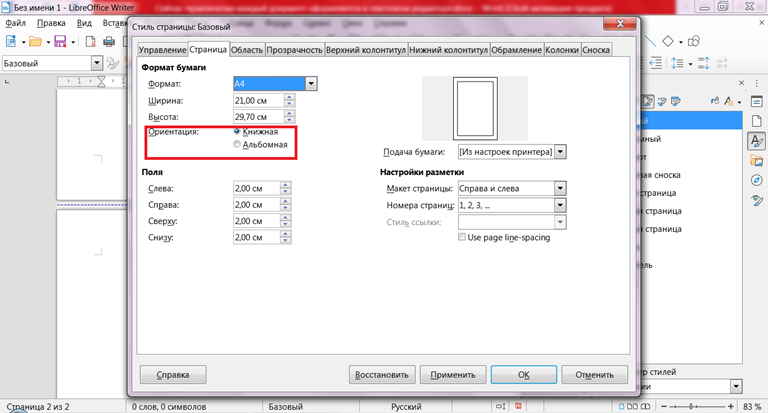Select the Альбомная orientation radio button
Screen dimensions: 768x413
(237, 144)
